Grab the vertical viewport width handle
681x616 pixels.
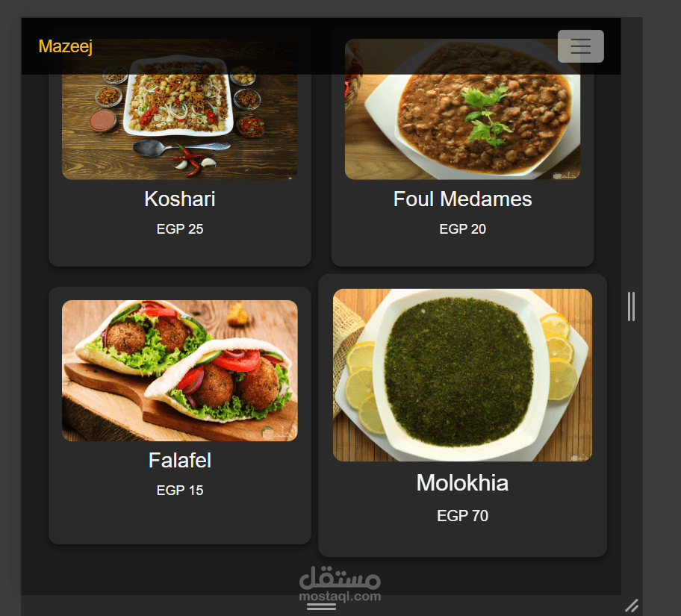(631, 307)
